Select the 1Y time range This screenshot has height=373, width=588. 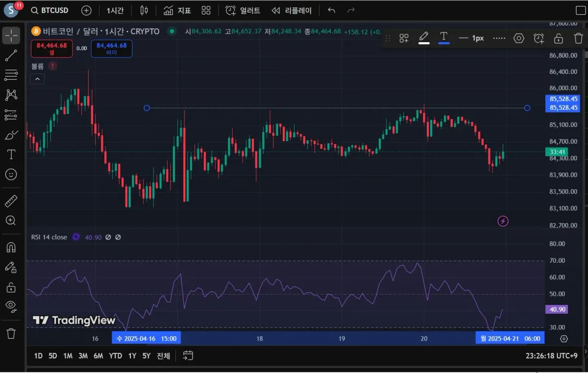click(x=132, y=356)
